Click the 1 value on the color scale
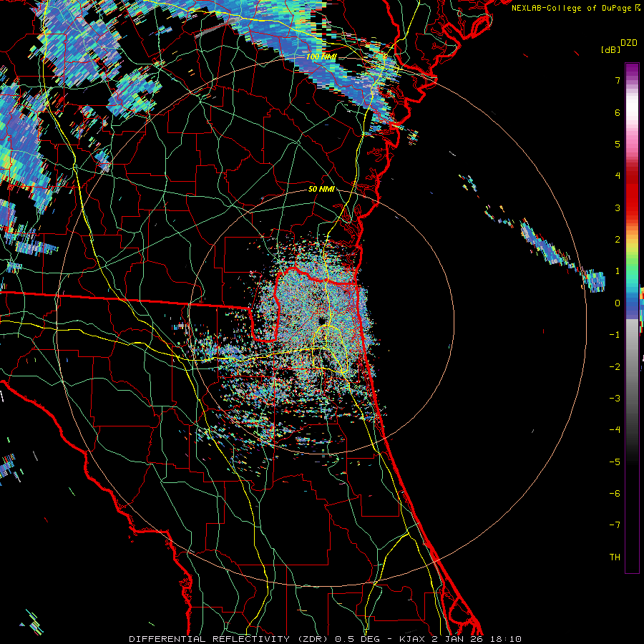The width and height of the screenshot is (644, 644). [x=618, y=271]
